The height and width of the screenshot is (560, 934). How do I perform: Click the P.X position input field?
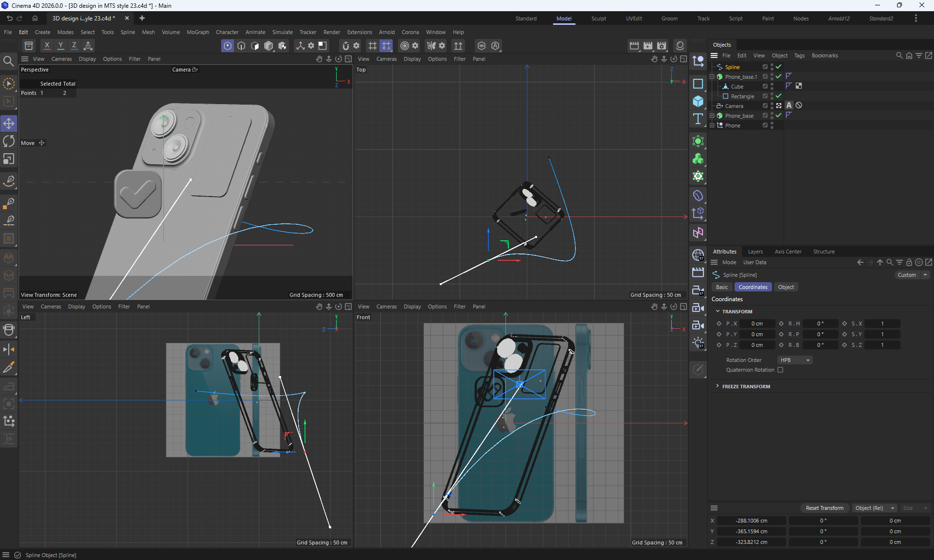(x=757, y=324)
